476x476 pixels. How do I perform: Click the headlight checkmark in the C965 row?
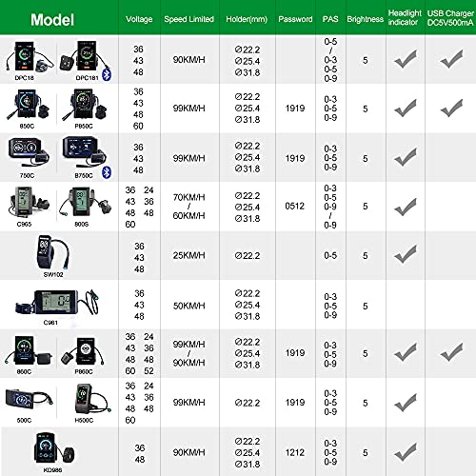point(406,207)
